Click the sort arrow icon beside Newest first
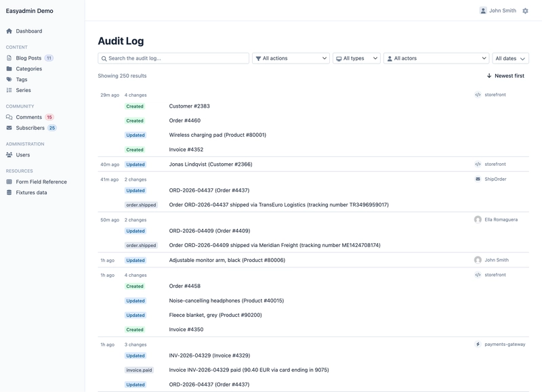The image size is (542, 392). pos(489,76)
